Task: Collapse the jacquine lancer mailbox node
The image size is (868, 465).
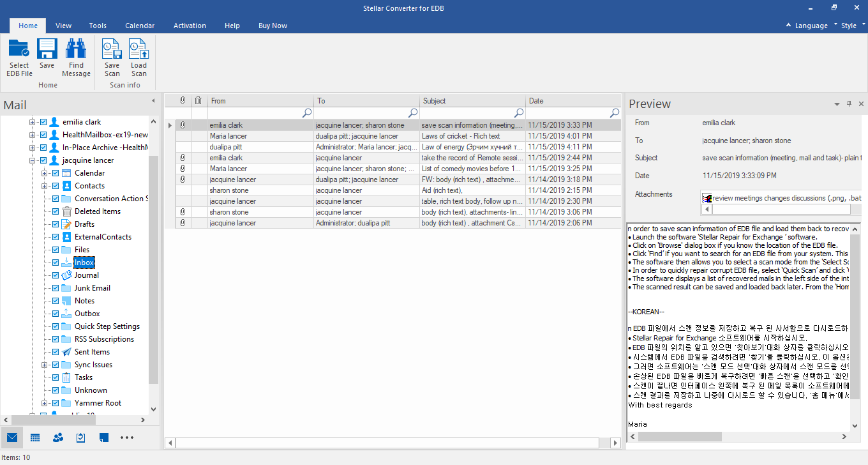Action: (x=32, y=160)
